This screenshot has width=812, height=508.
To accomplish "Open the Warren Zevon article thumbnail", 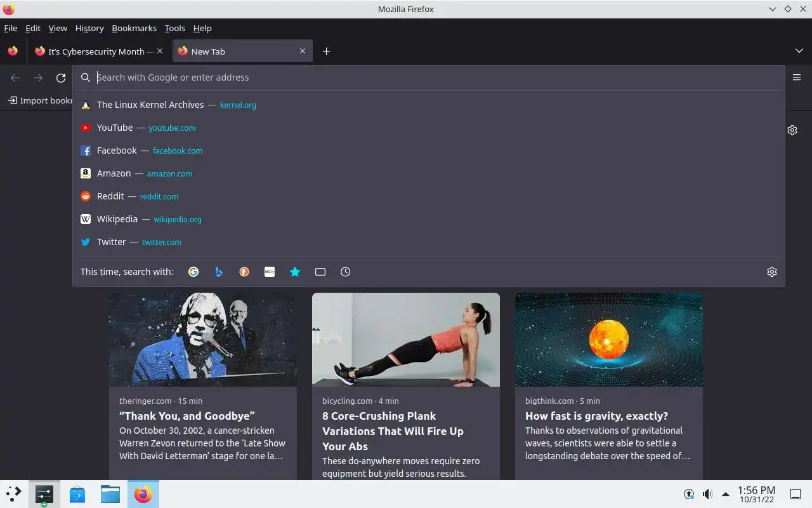I will [203, 340].
